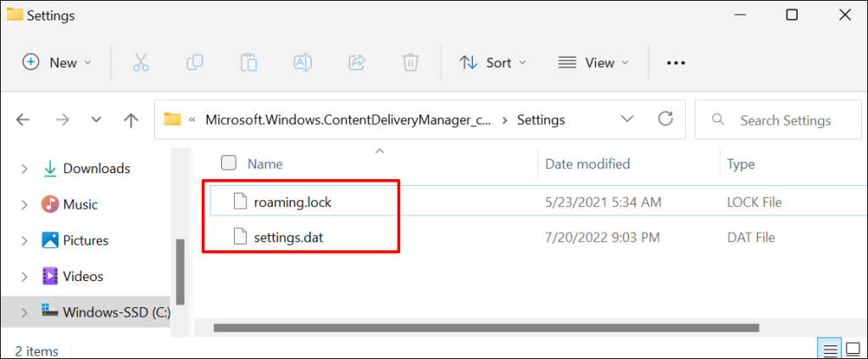Refresh the current folder view
Image resolution: width=868 pixels, height=359 pixels.
click(x=665, y=120)
